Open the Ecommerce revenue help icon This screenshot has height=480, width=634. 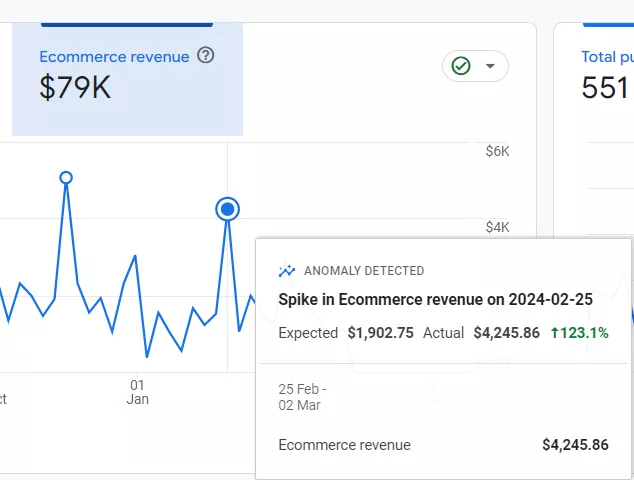(x=205, y=55)
